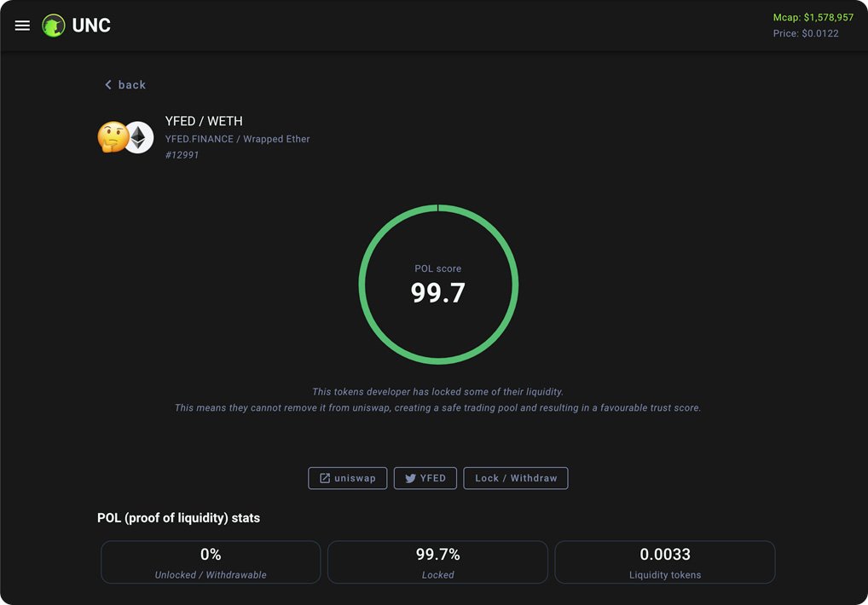Click the POL score circular progress ring
Image resolution: width=868 pixels, height=605 pixels.
pos(438,285)
